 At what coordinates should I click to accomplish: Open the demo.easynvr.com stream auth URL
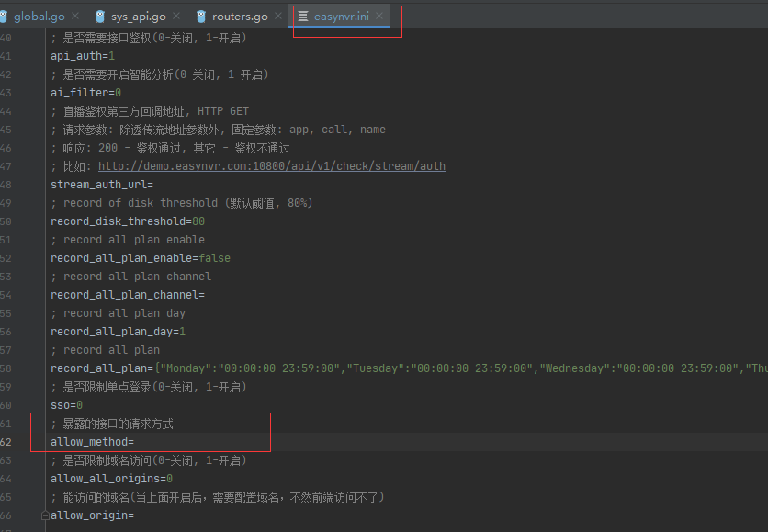click(272, 166)
